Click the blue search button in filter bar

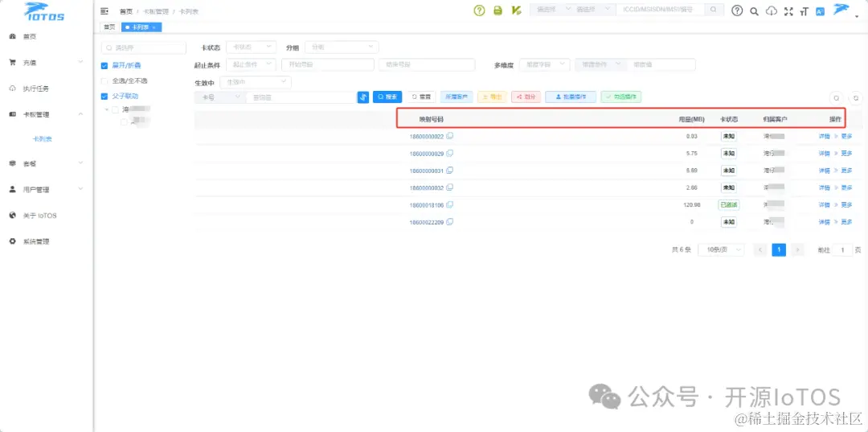click(x=387, y=97)
